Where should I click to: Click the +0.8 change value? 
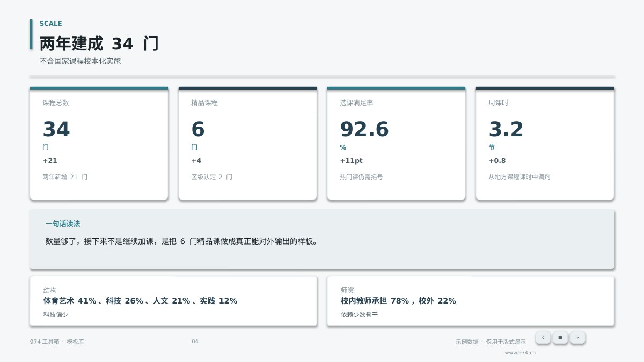[x=497, y=161]
